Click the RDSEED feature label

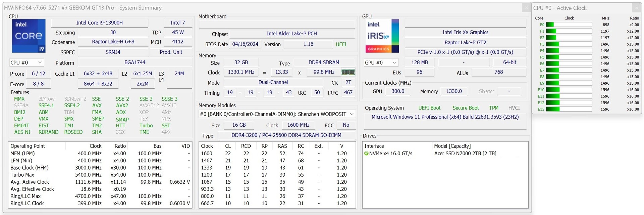click(73, 132)
